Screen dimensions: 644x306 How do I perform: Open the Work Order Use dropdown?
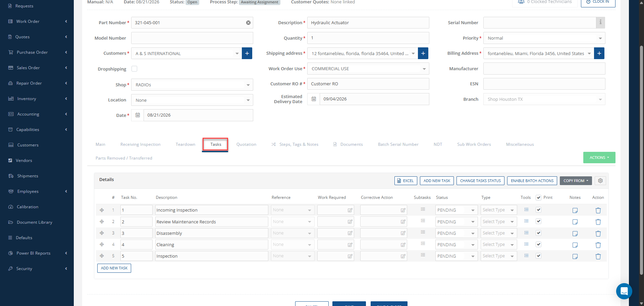368,69
